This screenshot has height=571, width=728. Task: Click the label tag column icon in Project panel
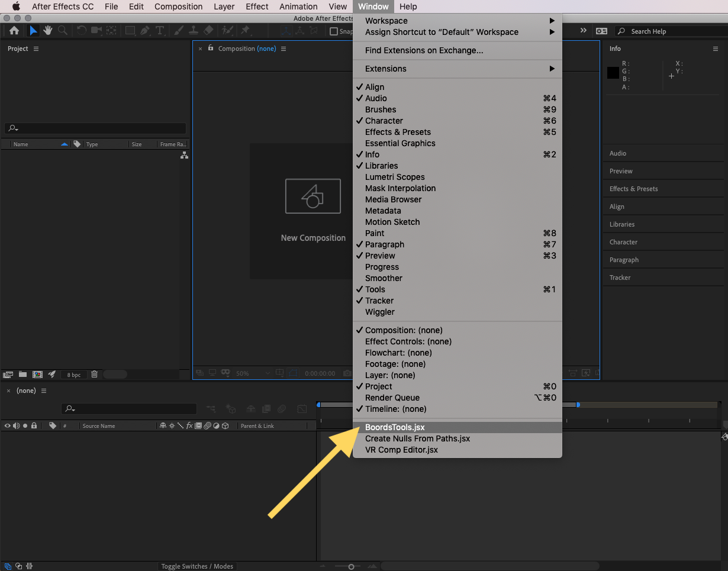[77, 144]
